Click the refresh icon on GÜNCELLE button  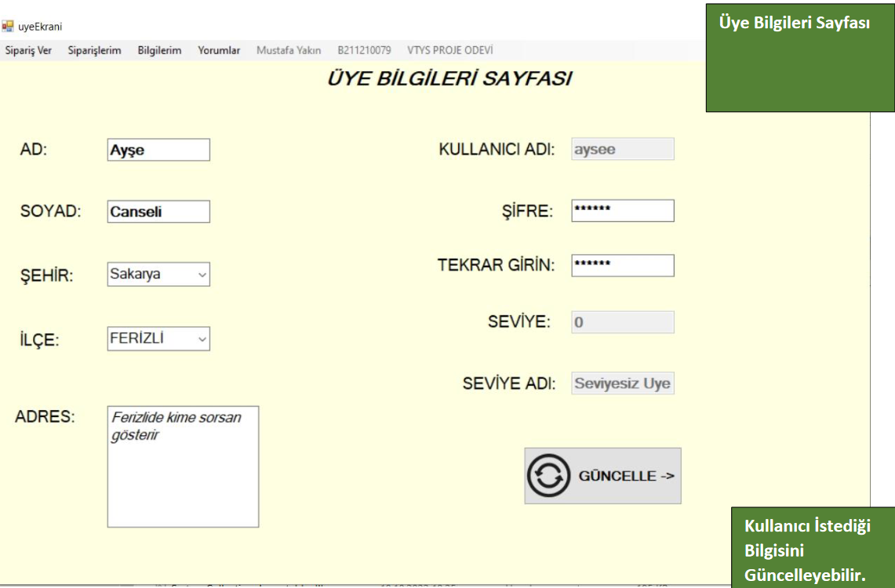(548, 476)
